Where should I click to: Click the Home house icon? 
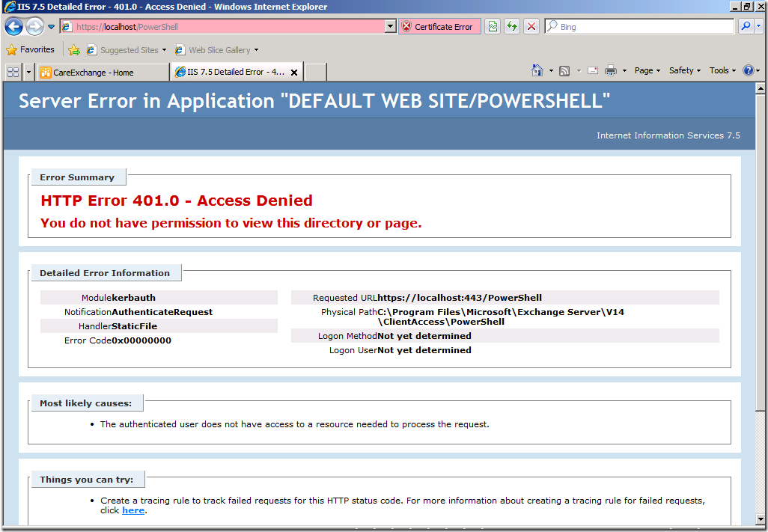[x=537, y=70]
